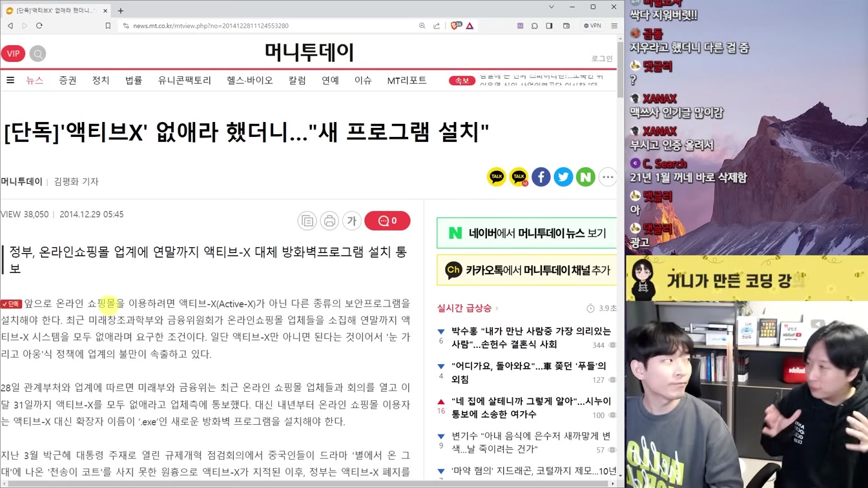Open Brave Rewards triangle icon
The width and height of the screenshot is (868, 488).
point(470,26)
